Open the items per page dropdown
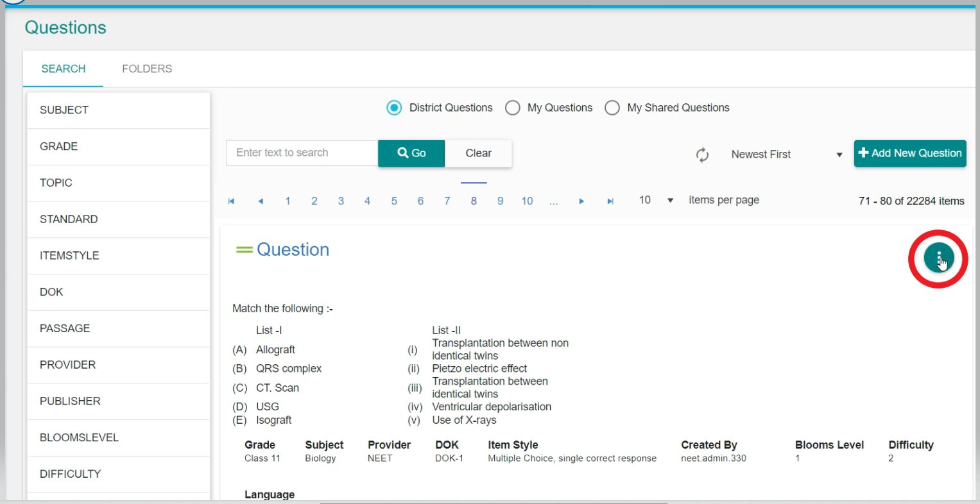This screenshot has width=980, height=504. click(657, 200)
